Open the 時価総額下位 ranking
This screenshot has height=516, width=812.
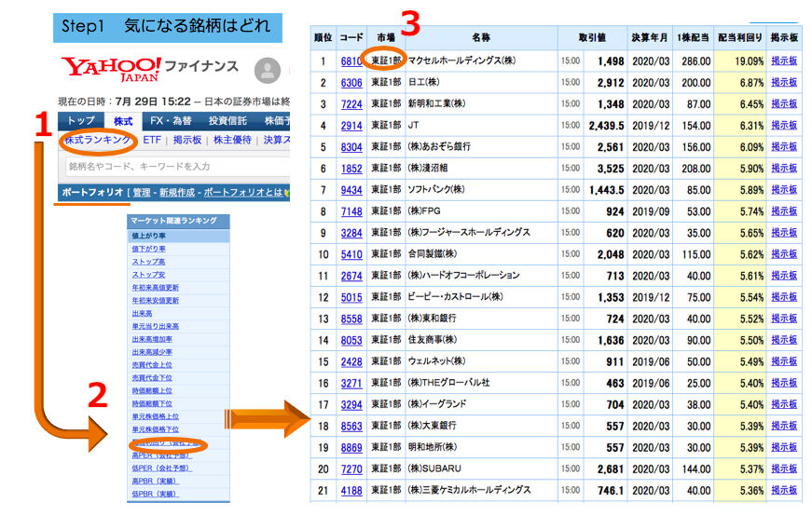point(152,403)
